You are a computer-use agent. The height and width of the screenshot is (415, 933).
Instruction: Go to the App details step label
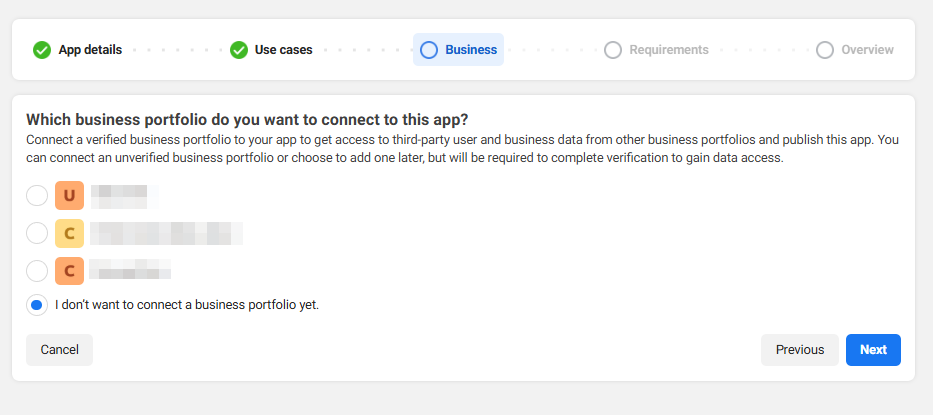[90, 50]
